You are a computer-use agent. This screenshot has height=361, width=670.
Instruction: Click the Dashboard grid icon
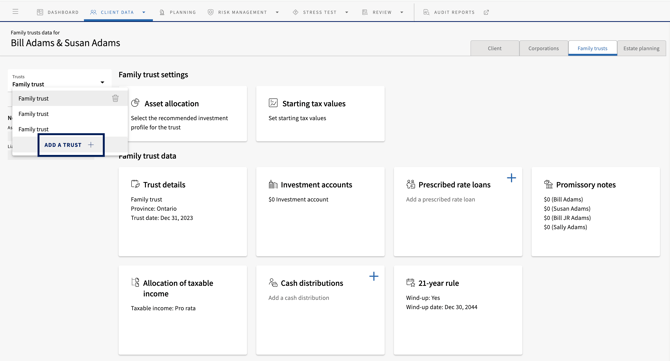[x=40, y=12]
